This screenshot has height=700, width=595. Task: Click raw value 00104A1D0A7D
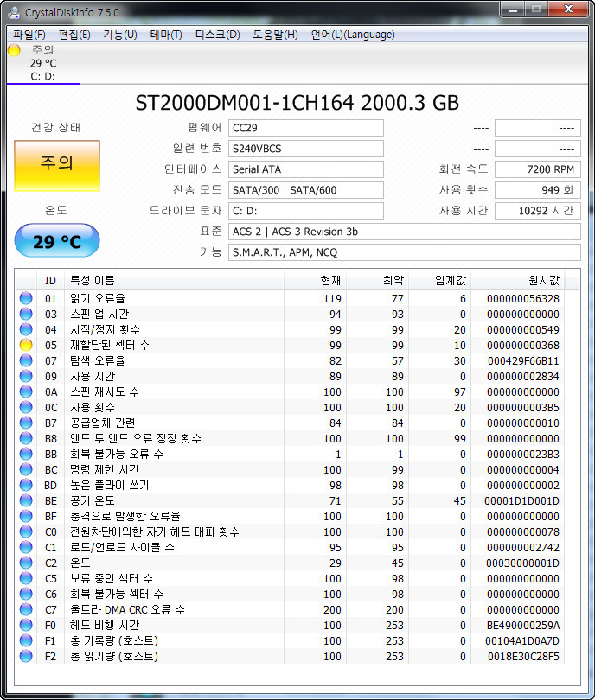[x=522, y=640]
